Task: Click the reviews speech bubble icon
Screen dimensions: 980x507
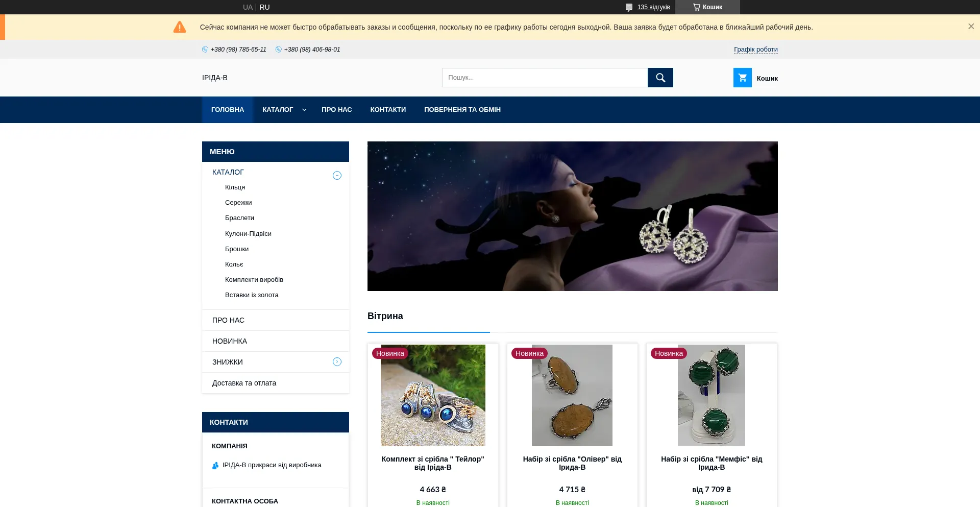Action: (629, 7)
